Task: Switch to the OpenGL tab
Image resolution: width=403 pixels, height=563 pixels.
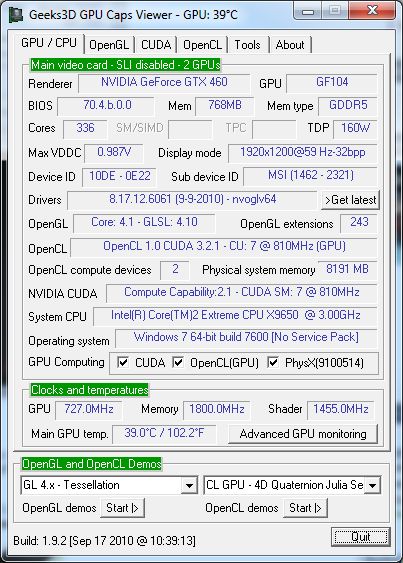Action: (x=109, y=45)
